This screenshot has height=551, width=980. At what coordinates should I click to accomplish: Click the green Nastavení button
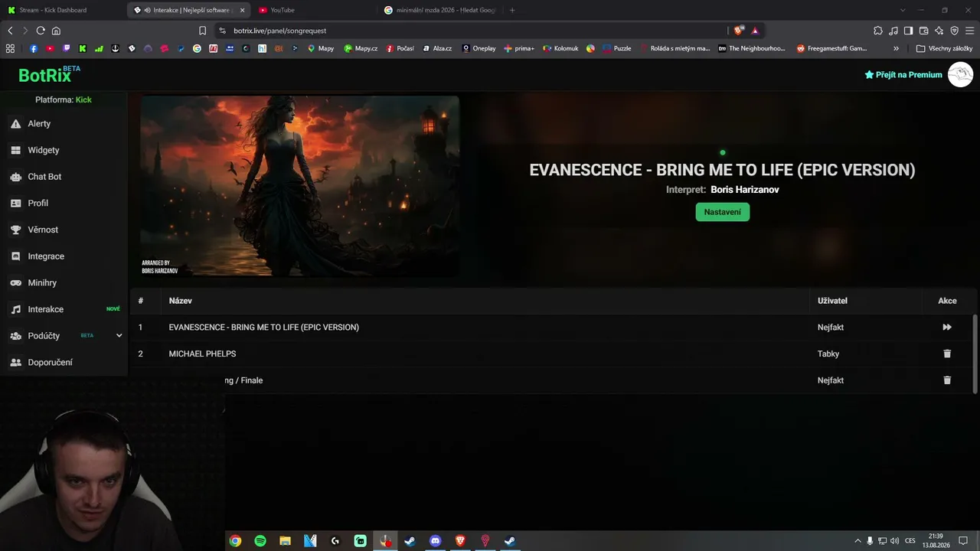(722, 212)
